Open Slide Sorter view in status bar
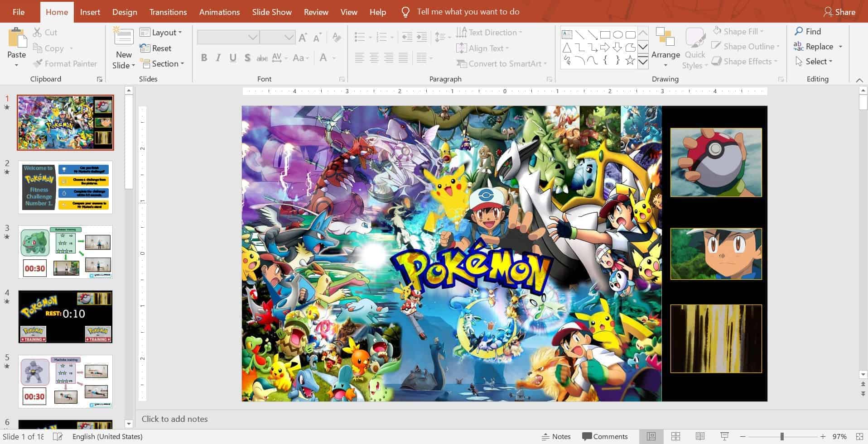 pos(675,436)
